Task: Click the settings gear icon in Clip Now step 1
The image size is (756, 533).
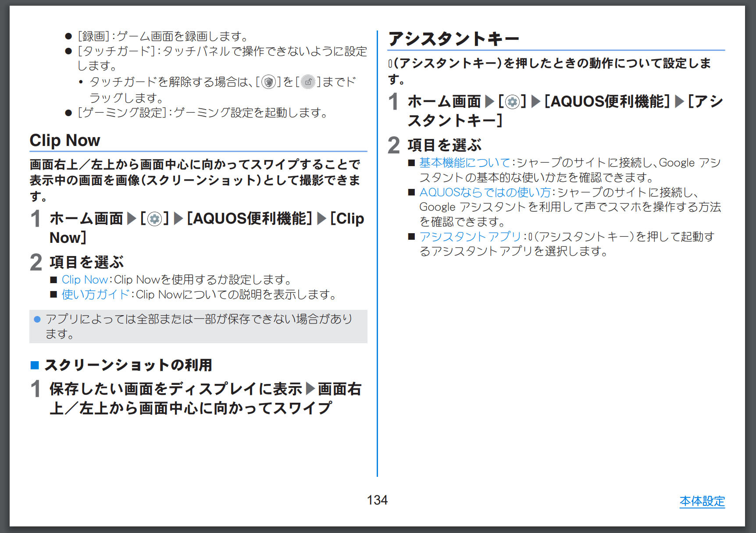Action: pyautogui.click(x=154, y=219)
